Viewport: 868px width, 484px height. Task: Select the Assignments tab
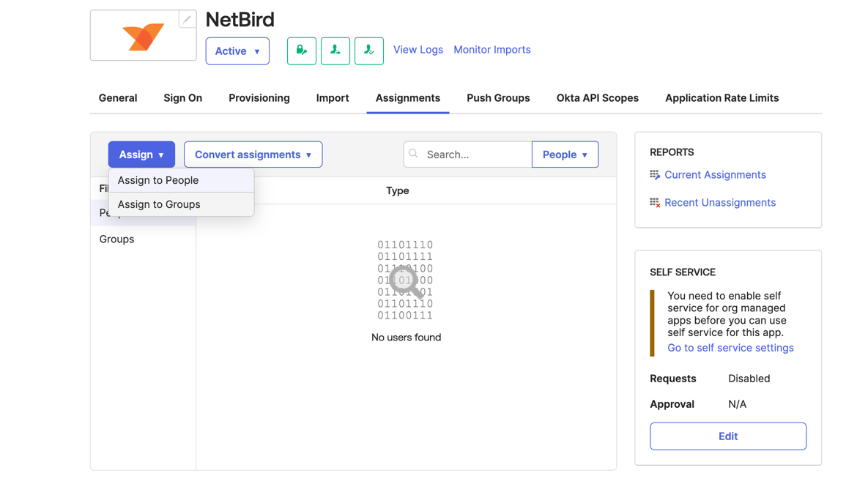pos(408,98)
